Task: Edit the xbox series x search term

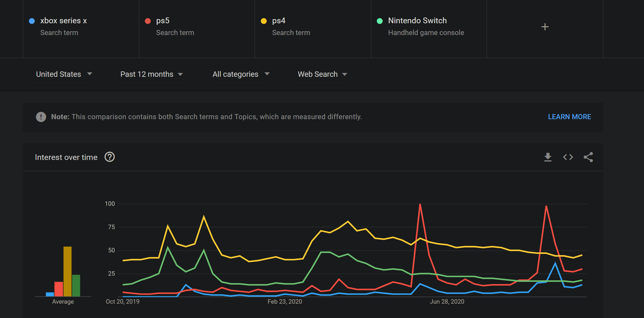Action: coord(81,29)
